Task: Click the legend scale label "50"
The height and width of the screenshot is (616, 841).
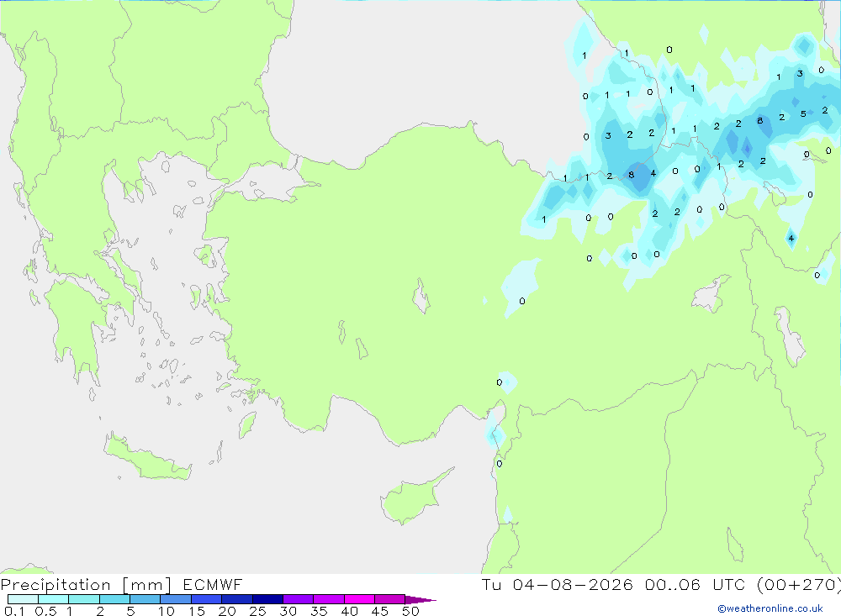Action: 410,611
